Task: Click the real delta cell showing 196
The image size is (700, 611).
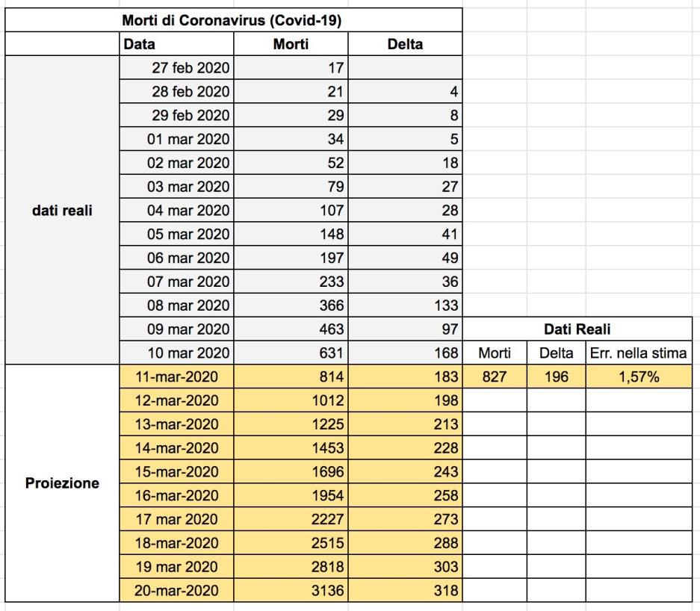Action: [x=556, y=377]
